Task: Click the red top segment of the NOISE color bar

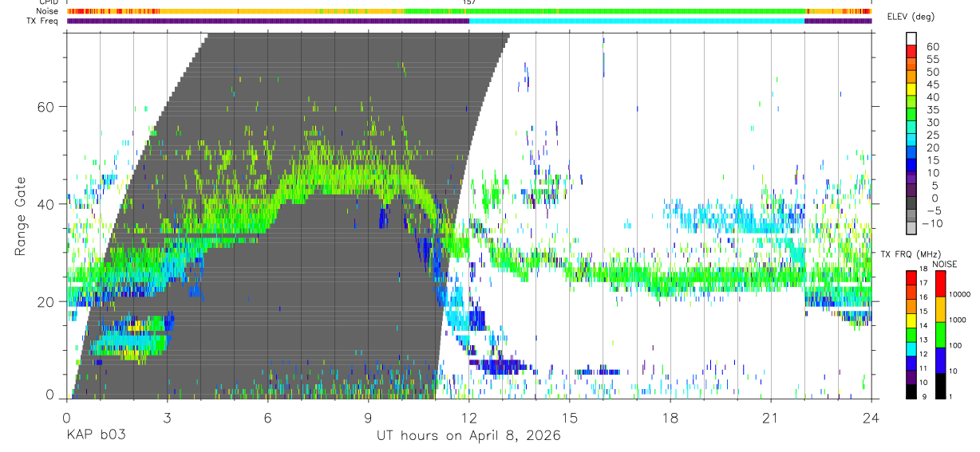Action: (x=940, y=284)
